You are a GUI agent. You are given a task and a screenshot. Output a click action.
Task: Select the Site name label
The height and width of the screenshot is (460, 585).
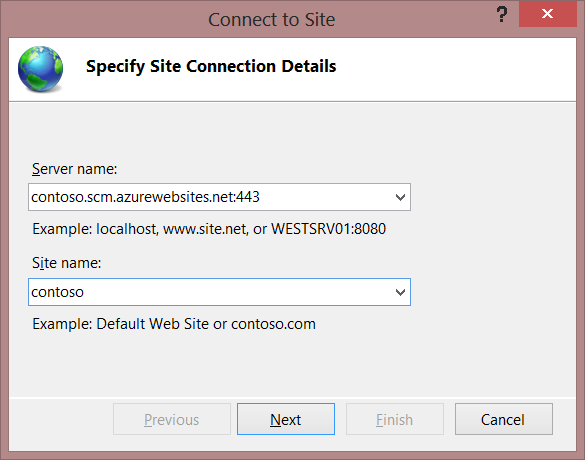click(66, 263)
